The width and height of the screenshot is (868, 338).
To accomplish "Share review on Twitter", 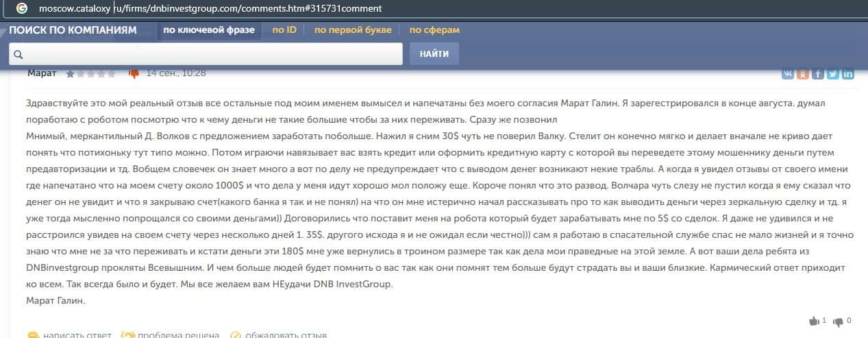I will click(833, 74).
